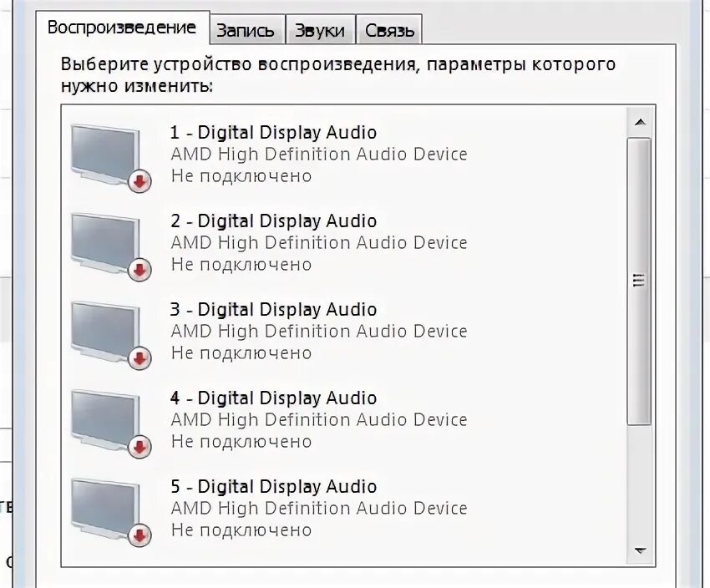Click the red arrow badge on device 5
Image resolution: width=710 pixels, height=588 pixels.
coord(139,536)
